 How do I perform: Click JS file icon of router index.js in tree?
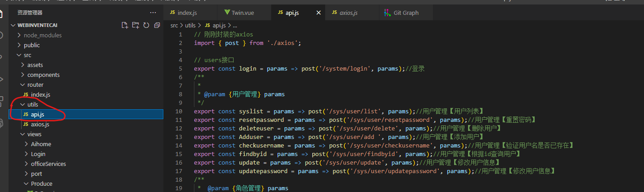click(26, 94)
